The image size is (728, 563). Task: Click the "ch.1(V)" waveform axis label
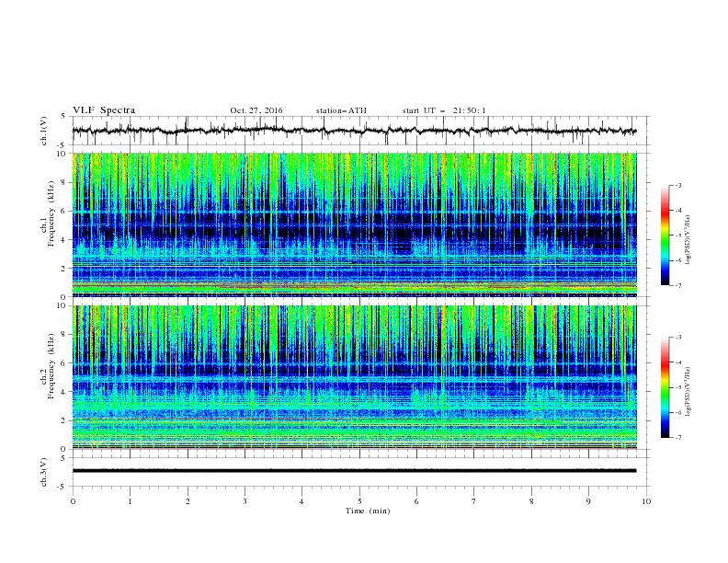pyautogui.click(x=44, y=131)
